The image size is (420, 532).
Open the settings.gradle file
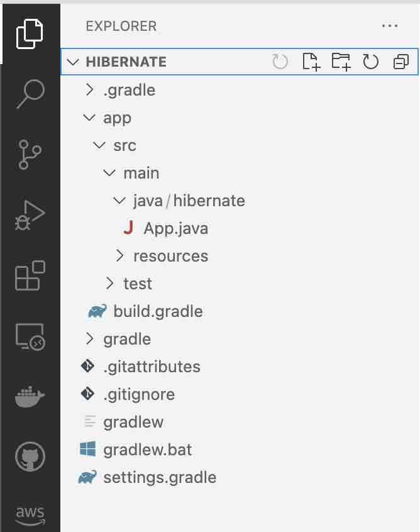(x=160, y=477)
